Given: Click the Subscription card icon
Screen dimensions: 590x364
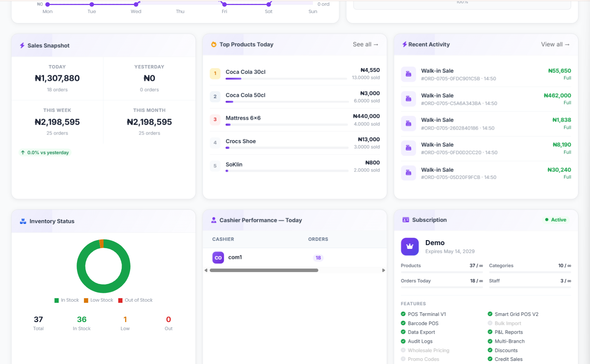Looking at the screenshot, I should [x=406, y=220].
